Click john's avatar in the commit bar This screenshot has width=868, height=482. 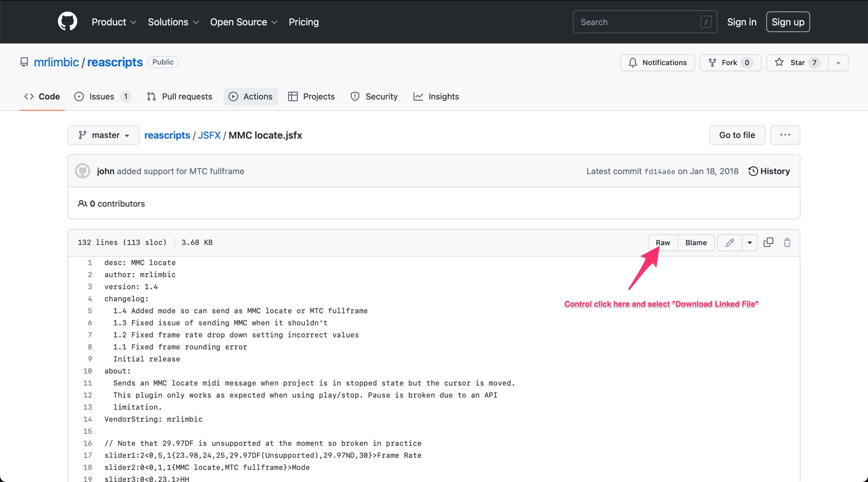coord(83,171)
